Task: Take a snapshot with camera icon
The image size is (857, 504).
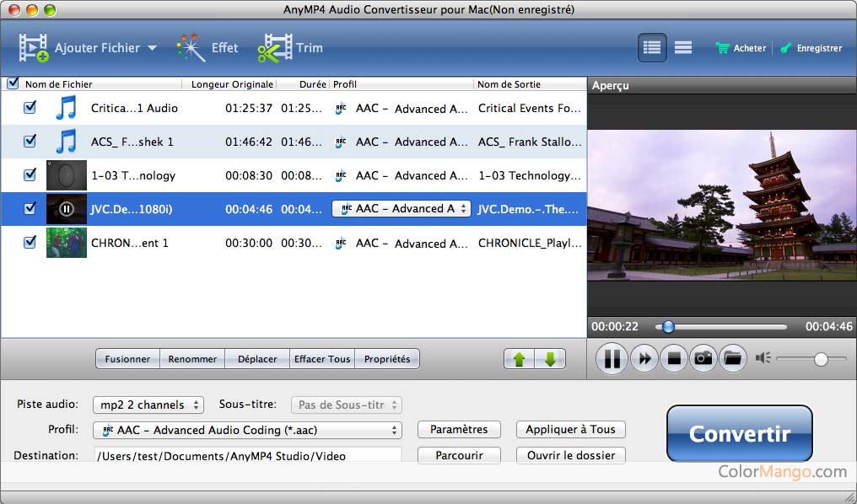Action: [703, 358]
